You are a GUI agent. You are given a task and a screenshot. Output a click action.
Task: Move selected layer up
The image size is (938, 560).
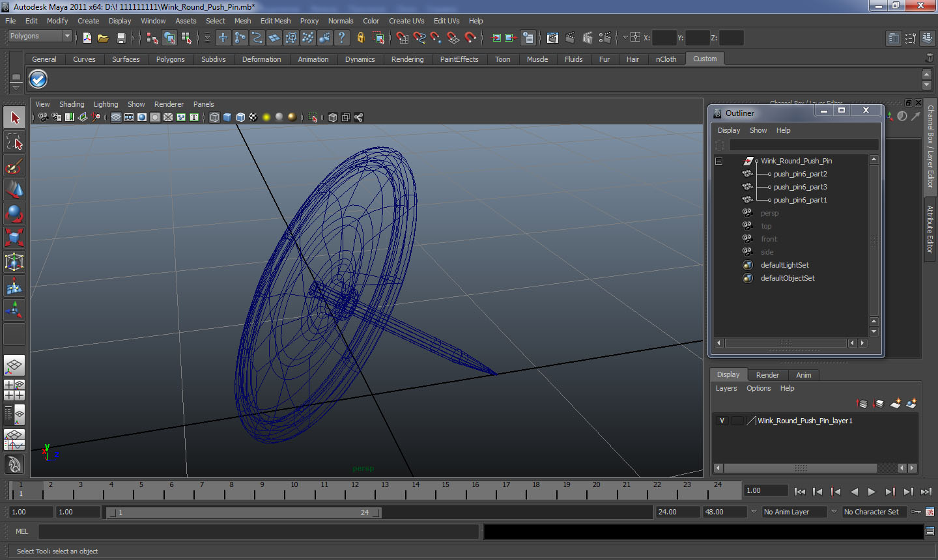point(862,404)
